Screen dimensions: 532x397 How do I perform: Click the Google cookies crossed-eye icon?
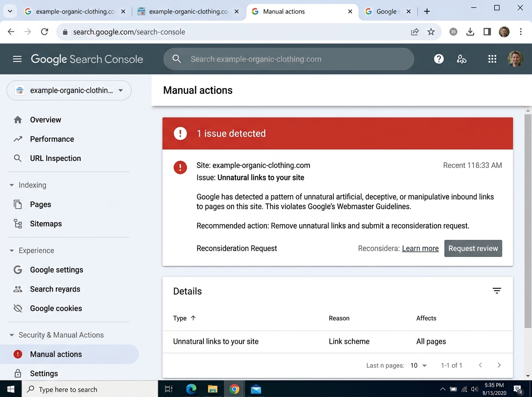pos(18,308)
